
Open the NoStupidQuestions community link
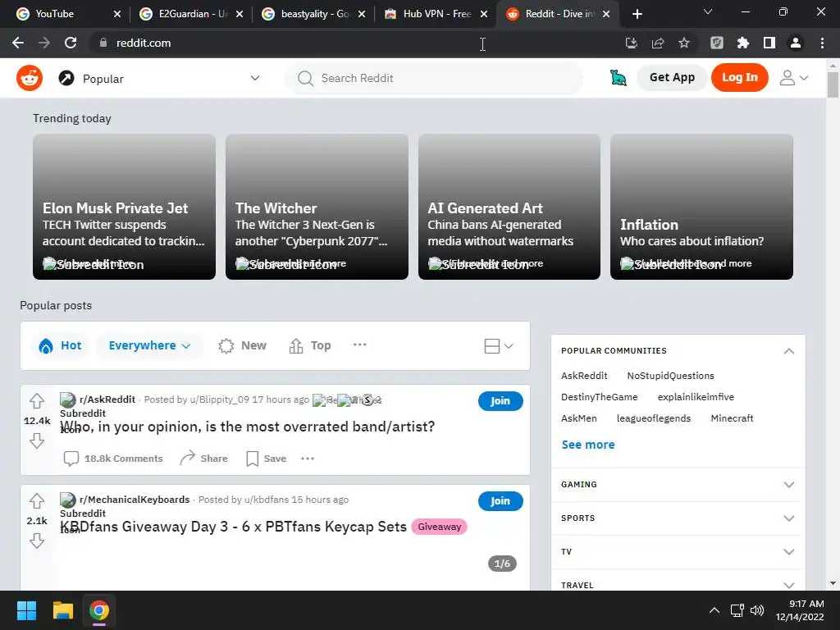pos(671,376)
